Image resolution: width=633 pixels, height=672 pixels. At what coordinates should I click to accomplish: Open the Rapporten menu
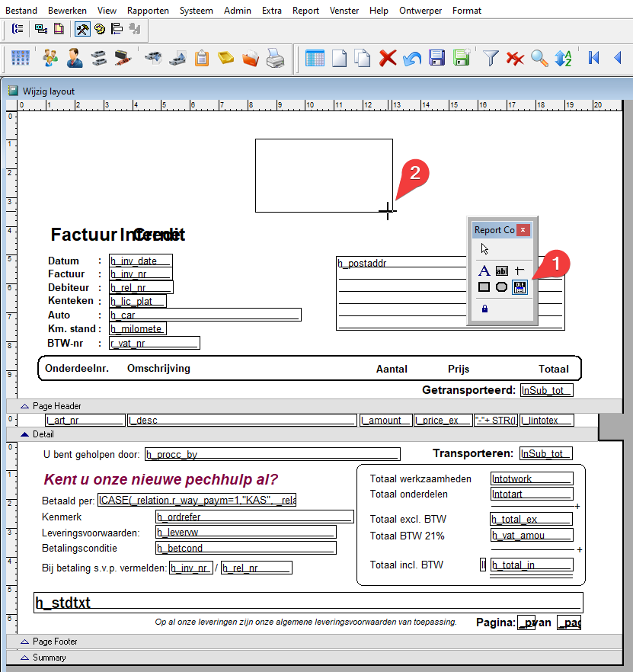coord(148,11)
